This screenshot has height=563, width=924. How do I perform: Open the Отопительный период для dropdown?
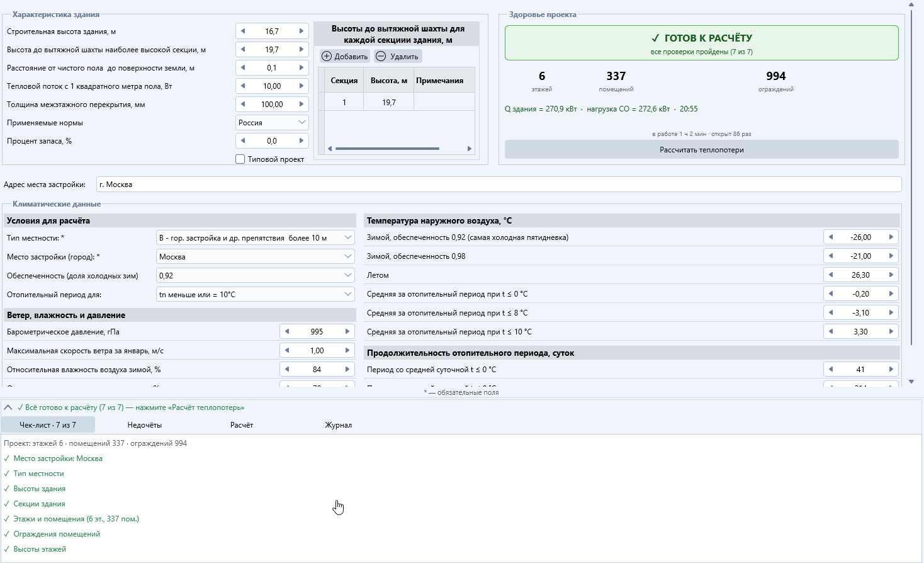[x=256, y=294]
